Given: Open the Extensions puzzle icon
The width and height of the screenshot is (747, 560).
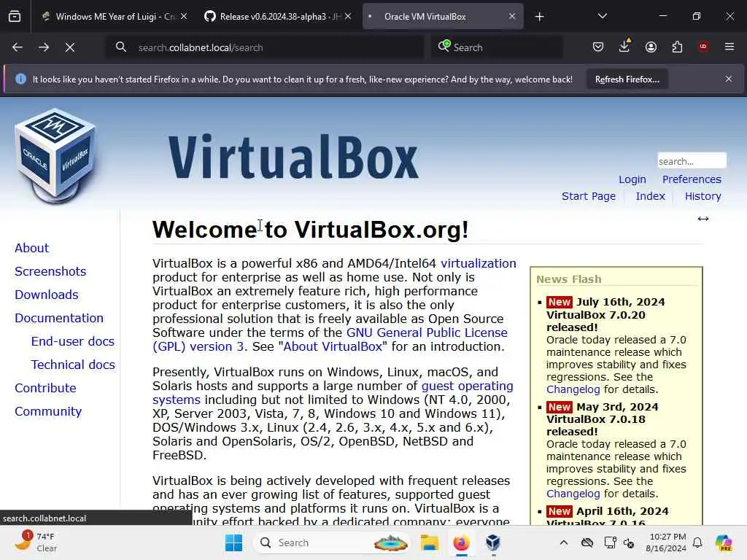Looking at the screenshot, I should [x=677, y=47].
